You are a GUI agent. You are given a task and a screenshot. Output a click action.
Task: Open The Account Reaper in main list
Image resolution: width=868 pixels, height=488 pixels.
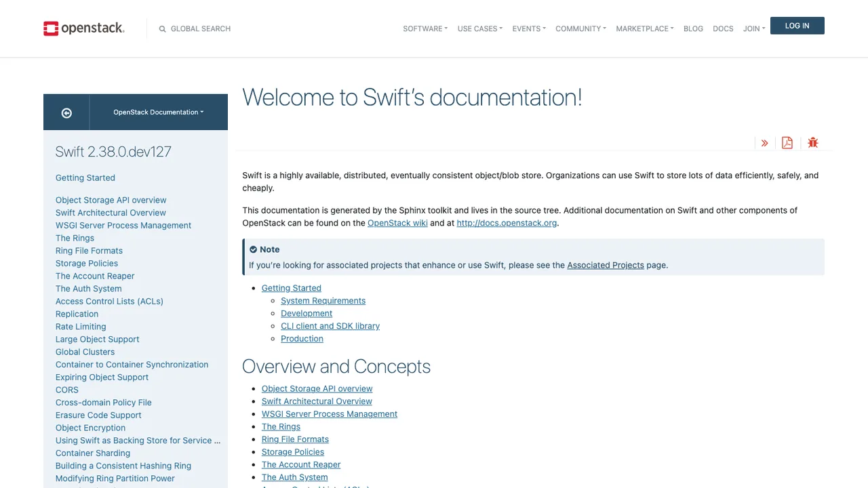pos(301,465)
